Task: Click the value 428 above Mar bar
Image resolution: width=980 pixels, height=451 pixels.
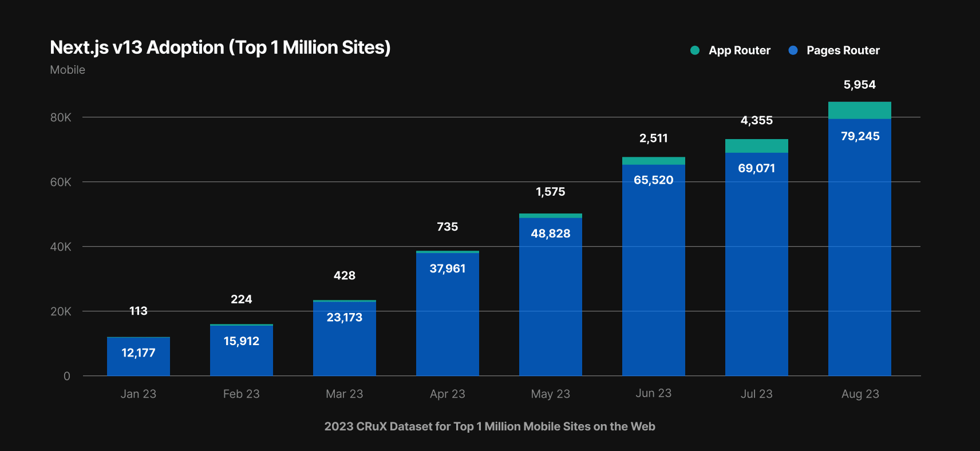Action: coord(345,275)
